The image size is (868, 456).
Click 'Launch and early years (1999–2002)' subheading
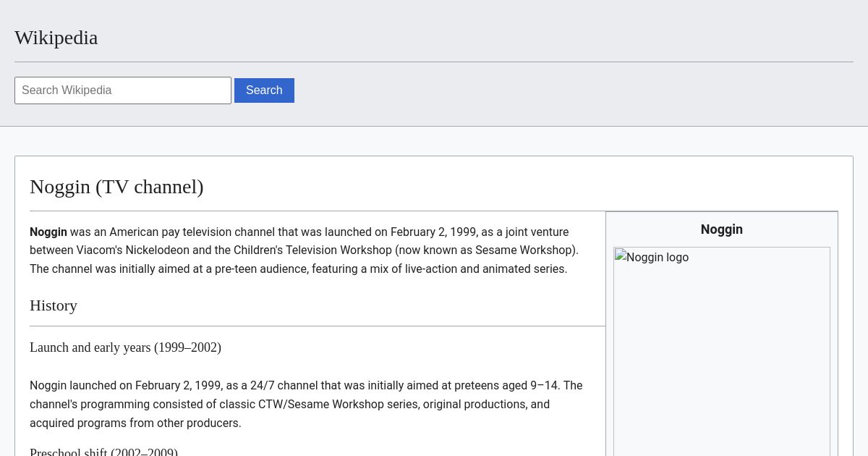coord(125,347)
